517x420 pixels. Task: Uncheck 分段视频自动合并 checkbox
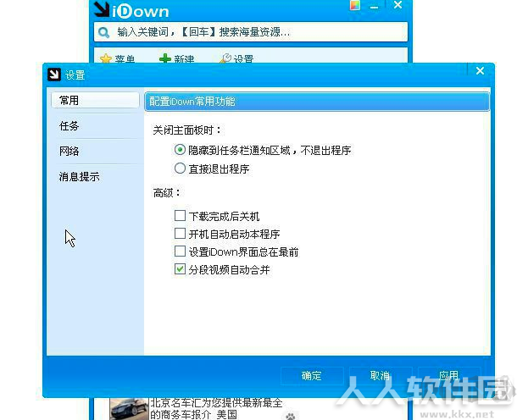tap(180, 268)
